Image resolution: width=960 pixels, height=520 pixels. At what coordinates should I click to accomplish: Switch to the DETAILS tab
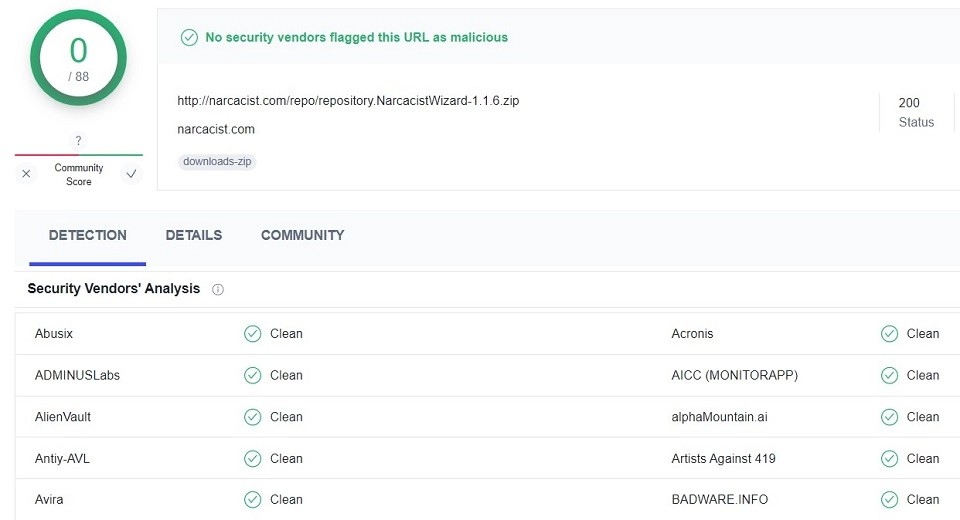coord(193,235)
